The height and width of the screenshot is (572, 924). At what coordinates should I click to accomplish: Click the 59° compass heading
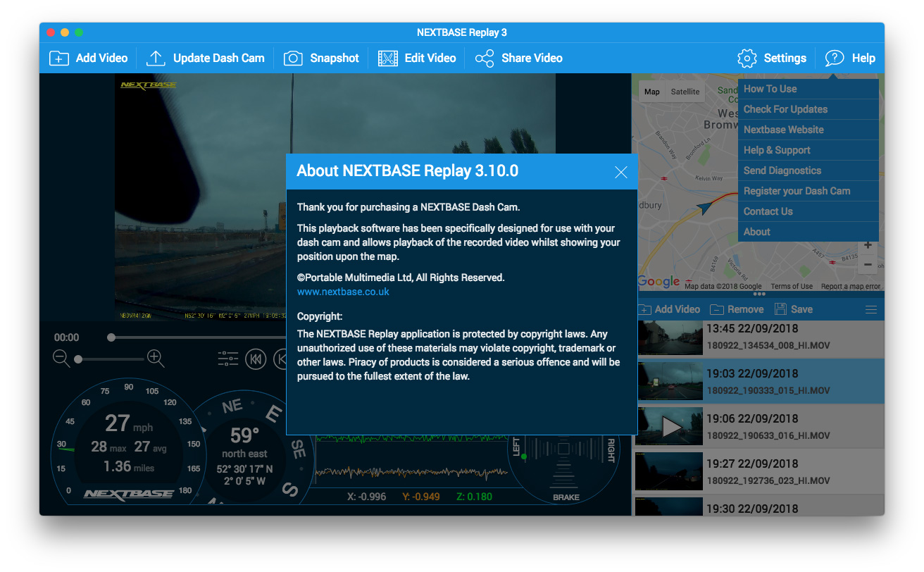pos(244,435)
